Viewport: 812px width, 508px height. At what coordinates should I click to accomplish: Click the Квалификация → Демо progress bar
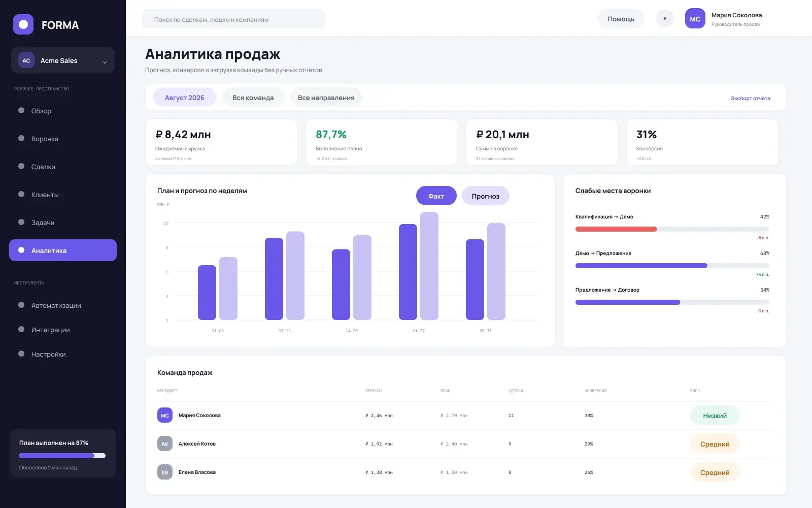coord(672,229)
